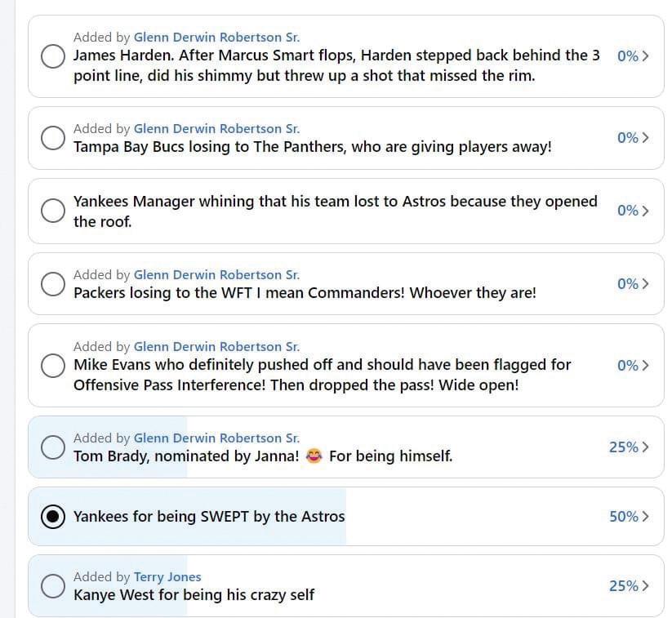Choose the Yankees Manager whining option
Image resolution: width=672 pixels, height=618 pixels.
[53, 211]
